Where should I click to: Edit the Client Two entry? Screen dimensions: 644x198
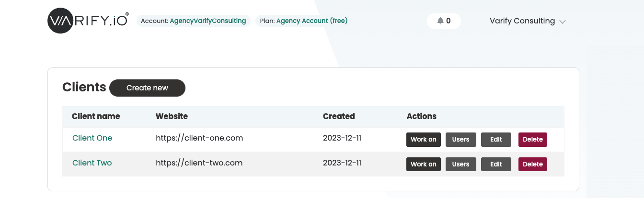(x=496, y=164)
